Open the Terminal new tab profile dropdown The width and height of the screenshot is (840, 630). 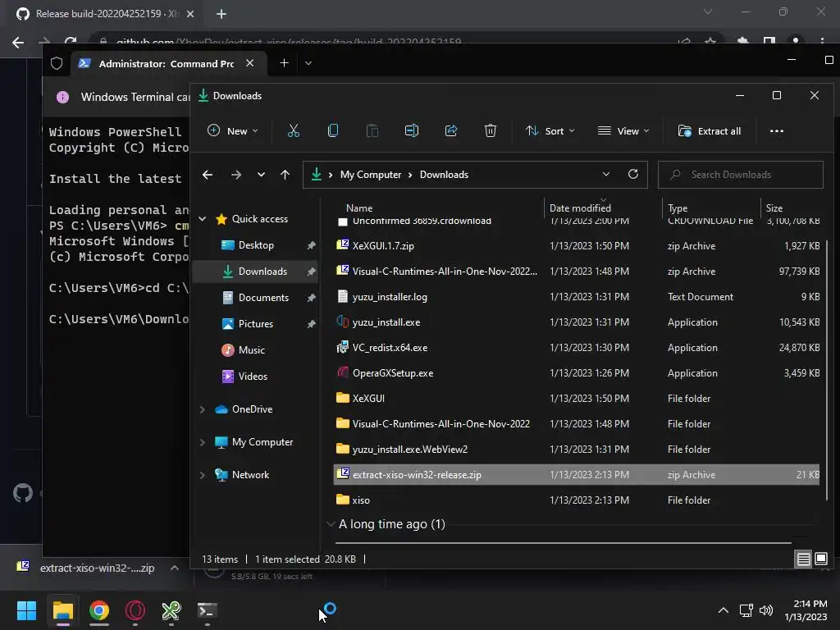coord(308,63)
